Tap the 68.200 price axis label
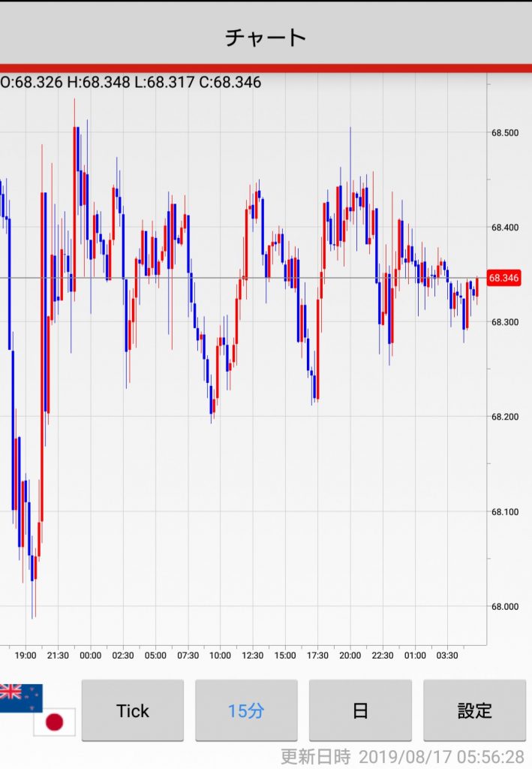Screen dimensions: 532x769 [505, 417]
